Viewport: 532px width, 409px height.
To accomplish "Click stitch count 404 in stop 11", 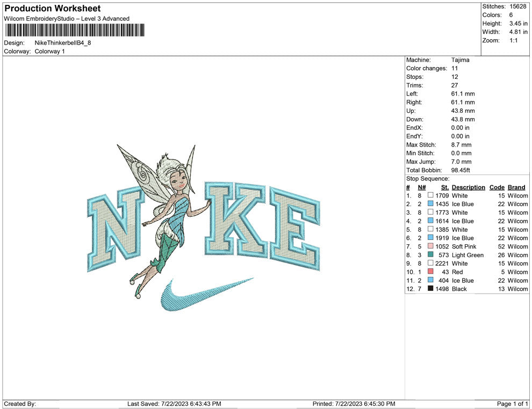I will [x=444, y=281].
